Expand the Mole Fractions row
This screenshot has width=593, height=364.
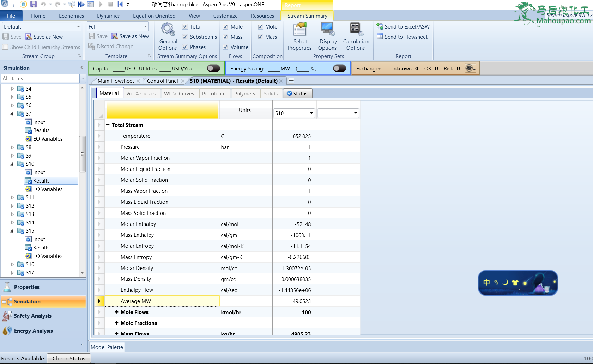116,323
